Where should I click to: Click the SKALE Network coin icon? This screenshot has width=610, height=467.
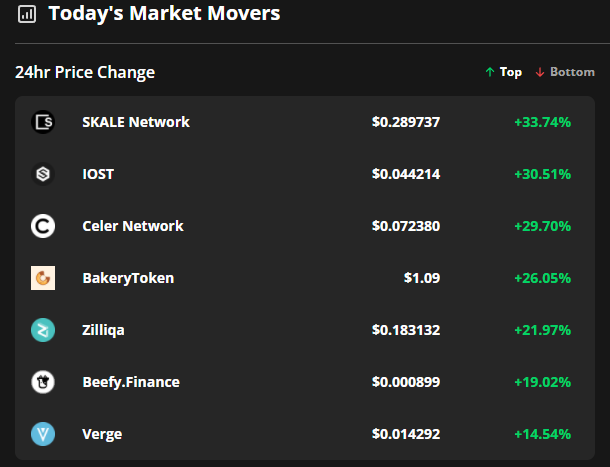coord(43,122)
